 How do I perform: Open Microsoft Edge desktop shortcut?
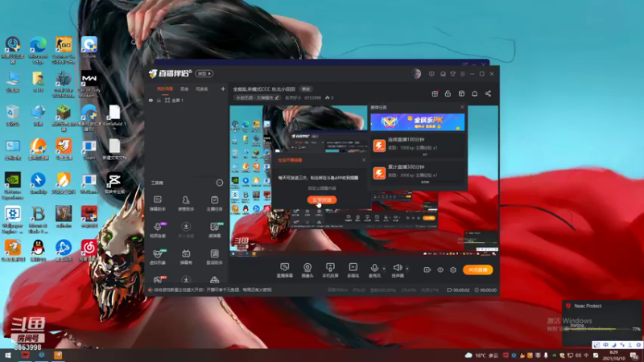click(x=38, y=50)
